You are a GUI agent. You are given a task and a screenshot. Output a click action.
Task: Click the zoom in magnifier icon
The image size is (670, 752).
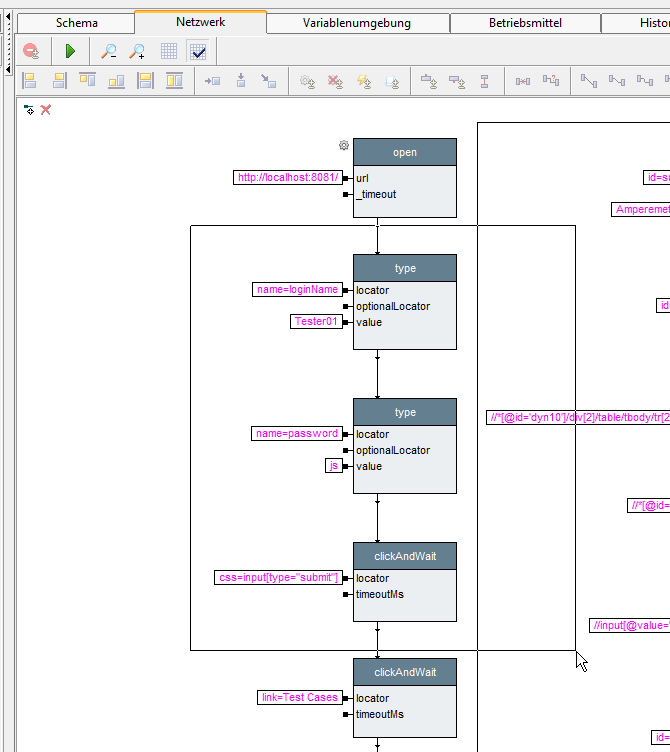click(137, 51)
